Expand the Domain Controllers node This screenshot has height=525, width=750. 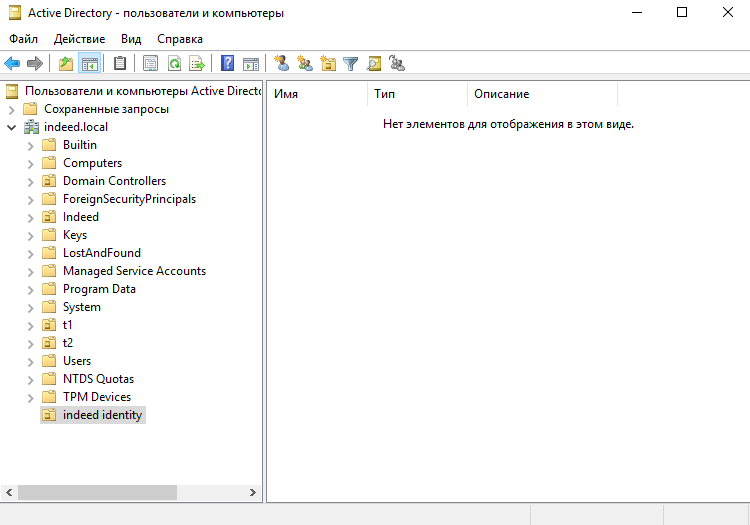(31, 181)
